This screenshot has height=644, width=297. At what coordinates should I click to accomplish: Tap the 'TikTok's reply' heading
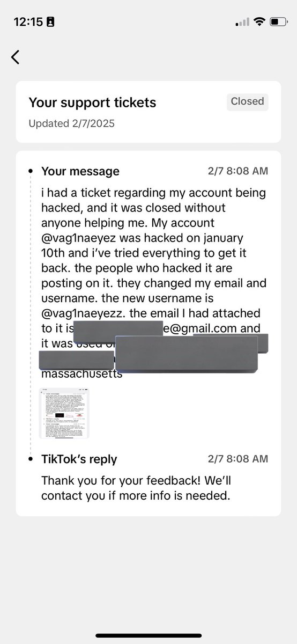pos(79,459)
